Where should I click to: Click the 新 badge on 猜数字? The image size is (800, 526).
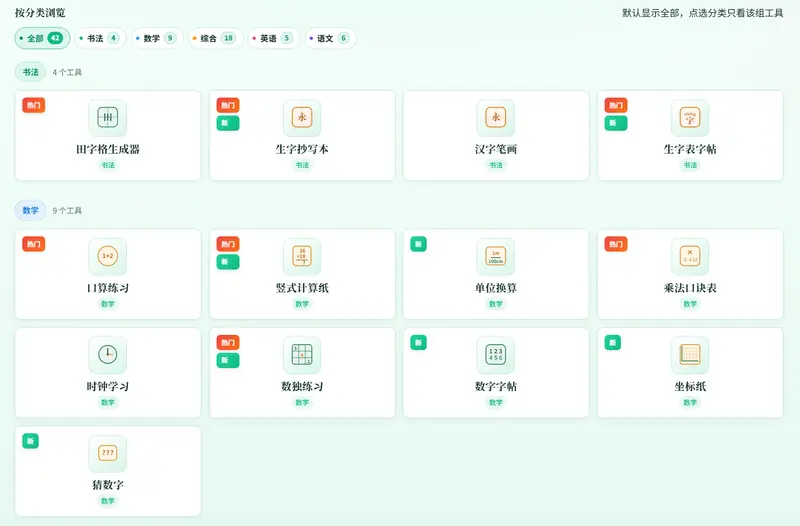[31, 441]
